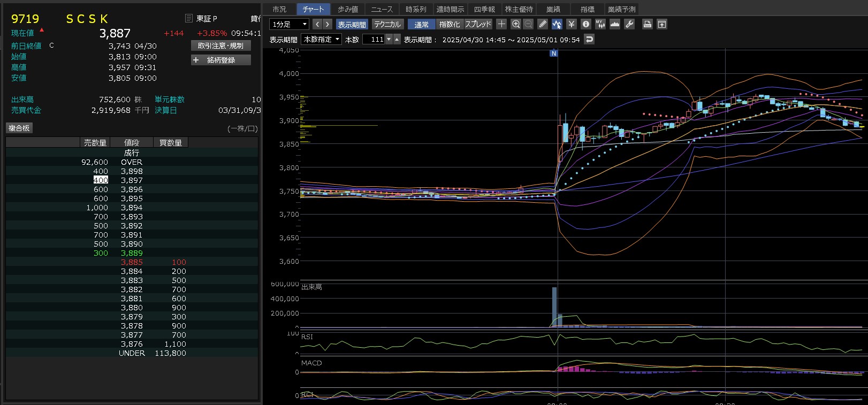Click the 複合板 button
868x405 pixels.
[x=19, y=128]
